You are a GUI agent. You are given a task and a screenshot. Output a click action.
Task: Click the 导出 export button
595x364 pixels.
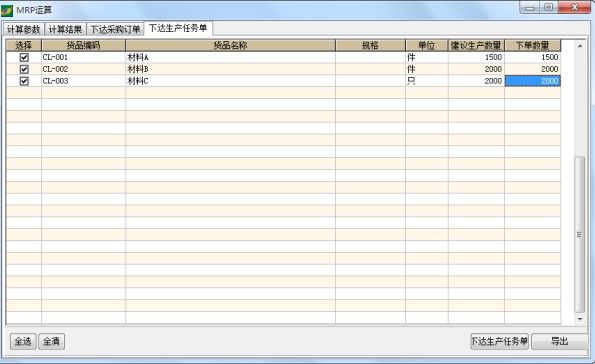559,341
